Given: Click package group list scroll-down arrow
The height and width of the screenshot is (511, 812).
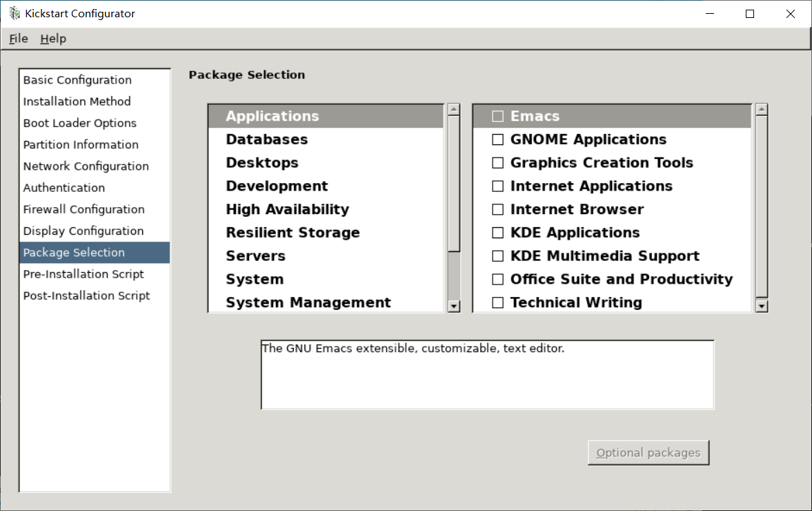Looking at the screenshot, I should pos(761,307).
